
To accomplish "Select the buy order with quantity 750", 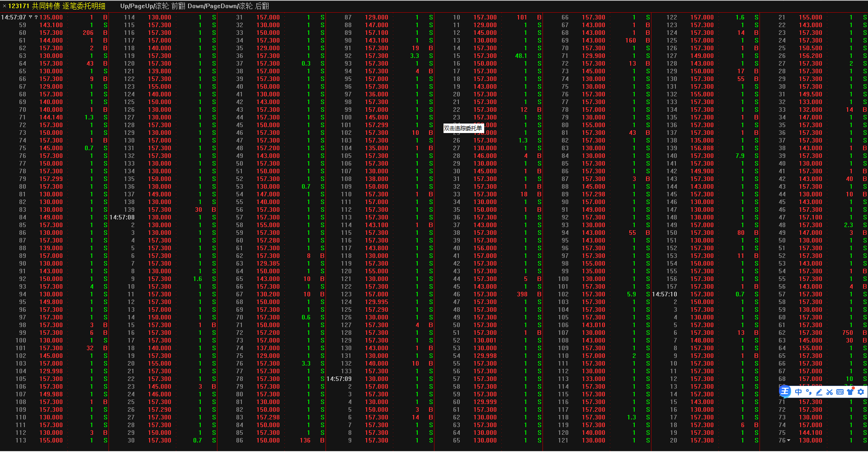I will click(847, 333).
